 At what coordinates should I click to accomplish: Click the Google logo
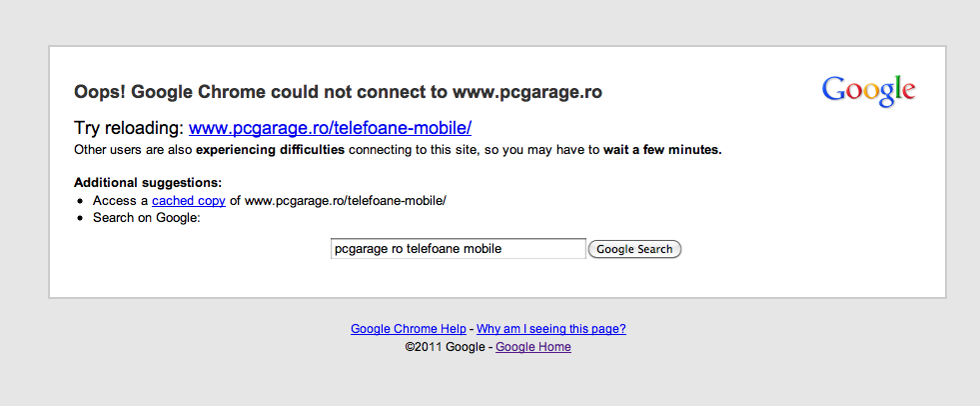click(x=868, y=90)
